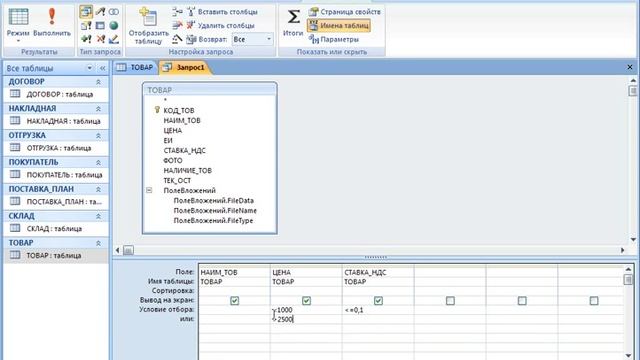Viewport: 640px width, 360px height.
Task: Click the Delete Rows icon
Action: pos(177,26)
